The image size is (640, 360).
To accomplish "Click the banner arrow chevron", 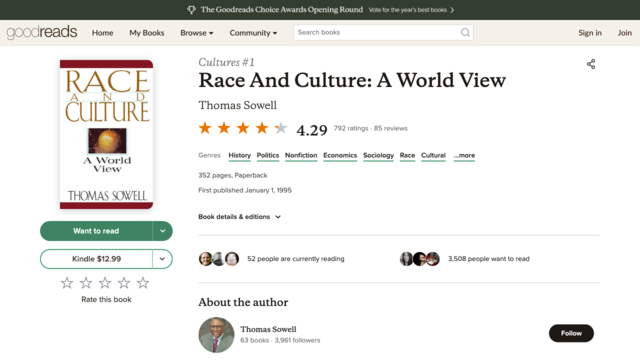I will pyautogui.click(x=452, y=10).
